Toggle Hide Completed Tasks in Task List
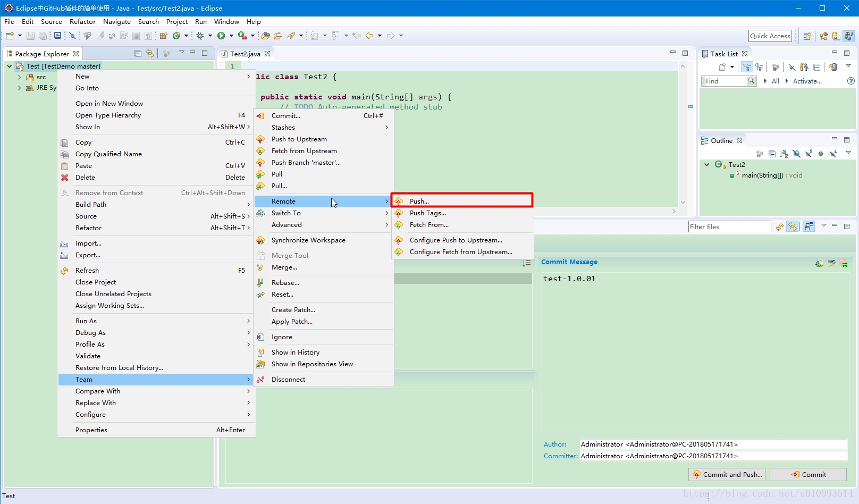Viewport: 859px width, 504px height. [792, 67]
